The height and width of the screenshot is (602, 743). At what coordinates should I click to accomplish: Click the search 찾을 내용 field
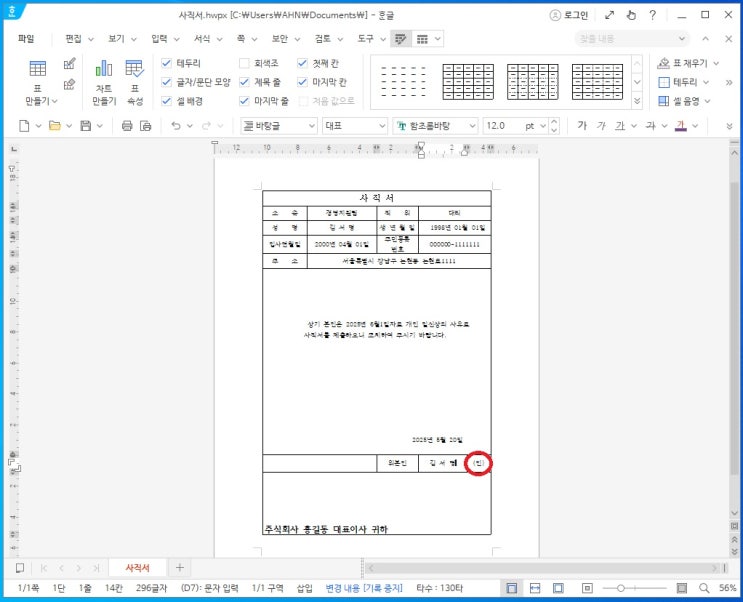click(x=632, y=39)
